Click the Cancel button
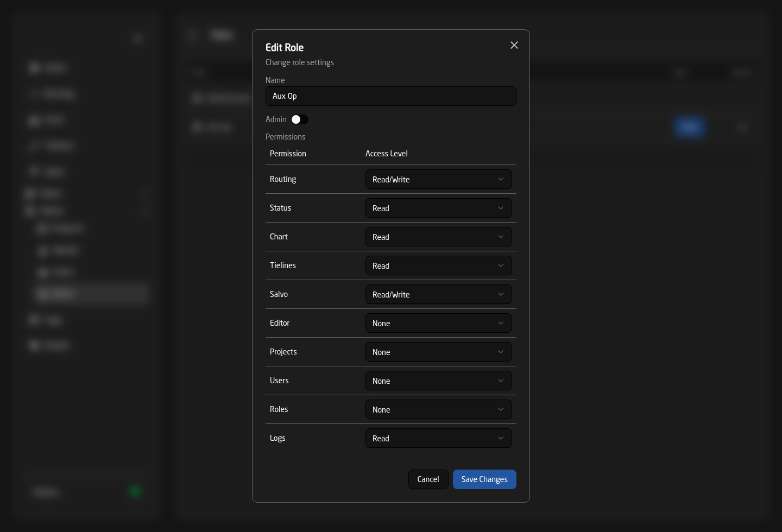The image size is (782, 532). pos(428,479)
